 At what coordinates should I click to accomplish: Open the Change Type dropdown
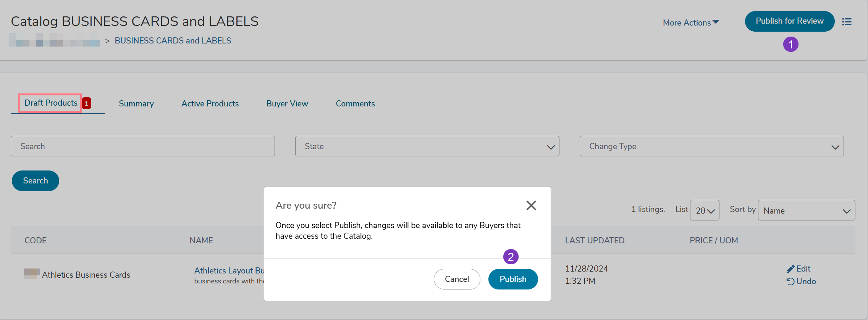(x=711, y=146)
